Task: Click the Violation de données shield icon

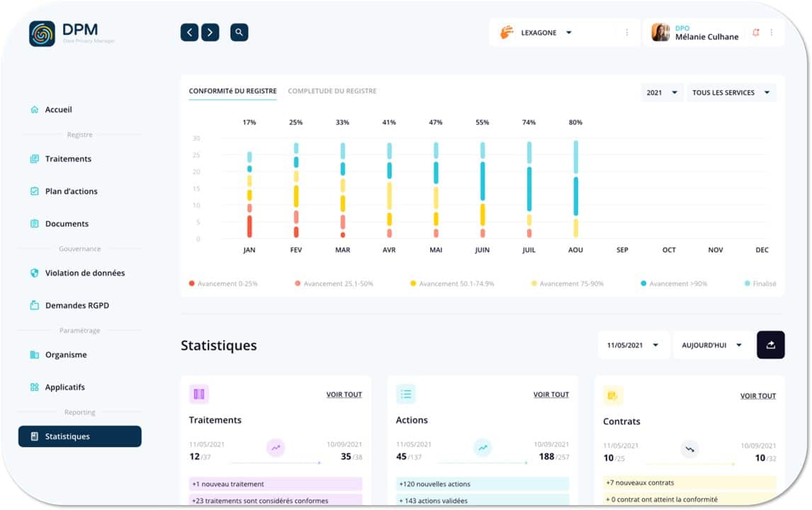Action: pos(35,273)
